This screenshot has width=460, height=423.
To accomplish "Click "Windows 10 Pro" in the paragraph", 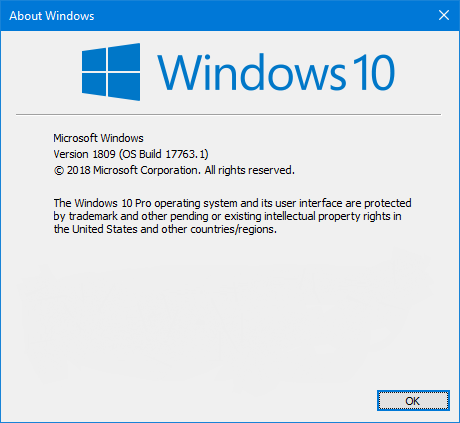I will (x=113, y=203).
